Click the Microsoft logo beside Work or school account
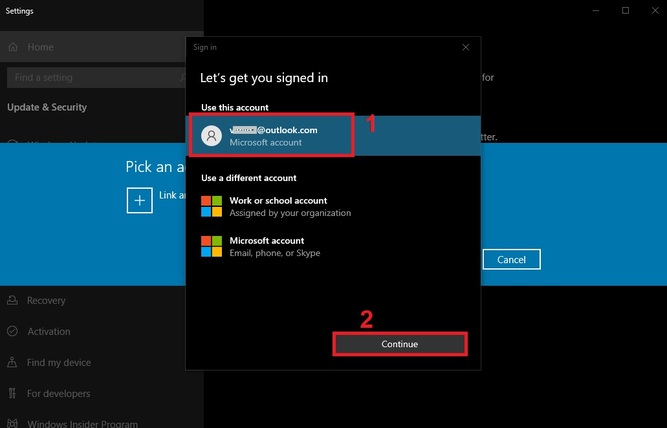The image size is (667, 428). [211, 206]
